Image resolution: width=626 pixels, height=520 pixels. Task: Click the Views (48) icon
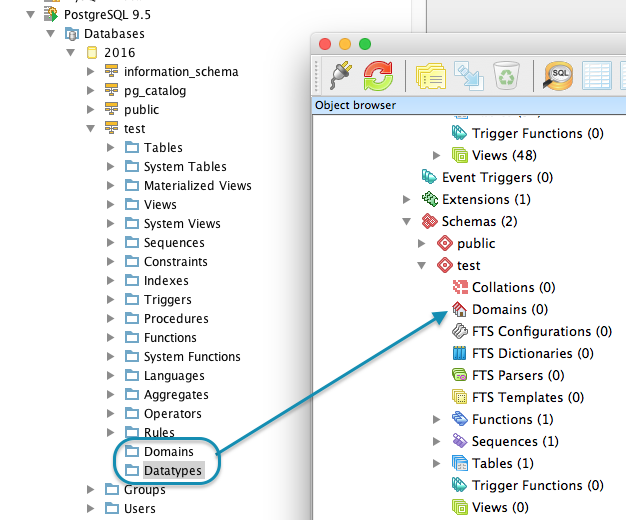(460, 155)
